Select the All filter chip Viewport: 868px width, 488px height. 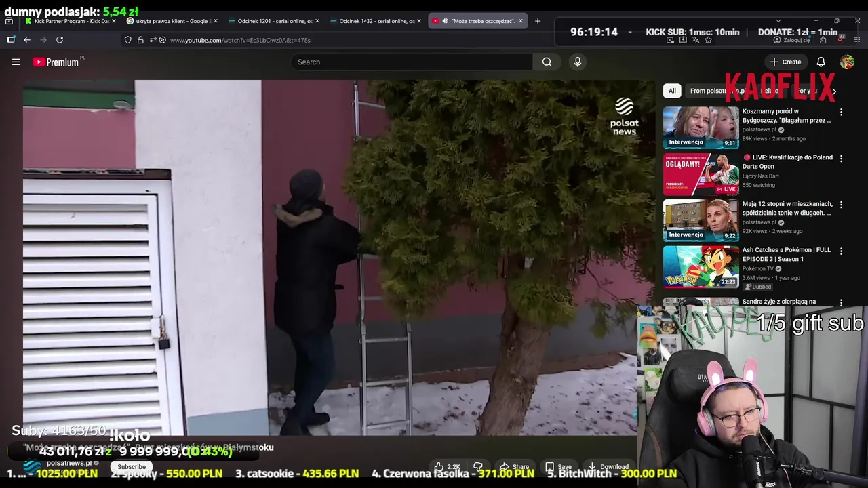[672, 91]
